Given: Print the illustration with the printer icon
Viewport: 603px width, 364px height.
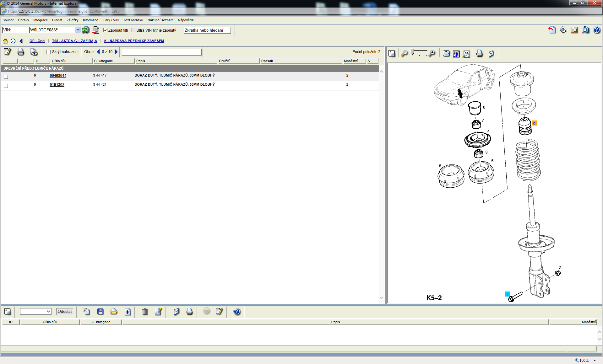Looking at the screenshot, I should point(479,54).
